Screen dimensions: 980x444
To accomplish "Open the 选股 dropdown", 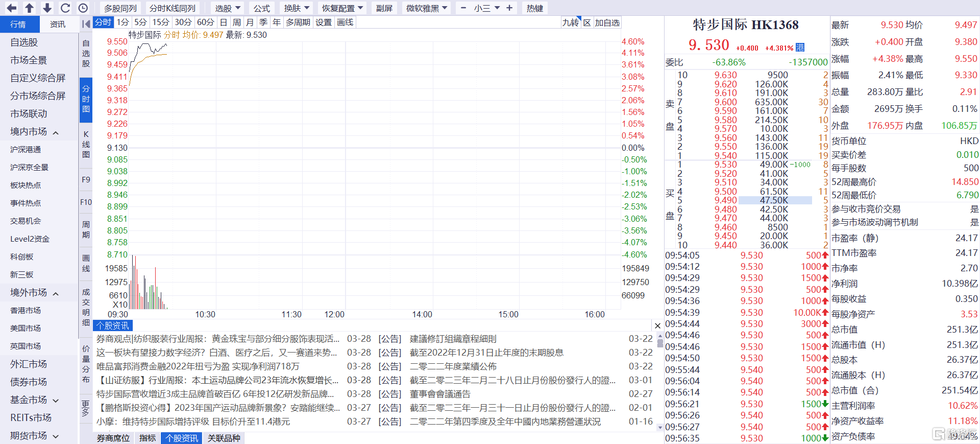I will point(227,8).
